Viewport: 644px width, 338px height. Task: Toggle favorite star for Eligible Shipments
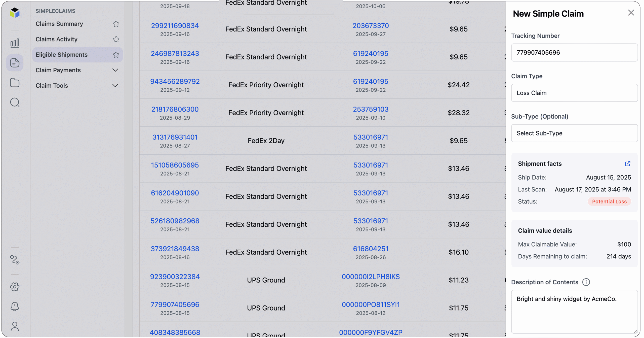click(x=116, y=54)
